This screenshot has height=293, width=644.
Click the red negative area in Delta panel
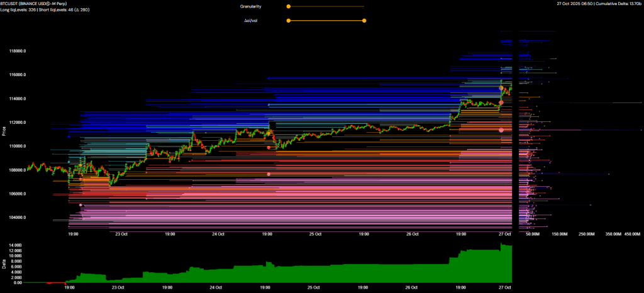point(60,284)
